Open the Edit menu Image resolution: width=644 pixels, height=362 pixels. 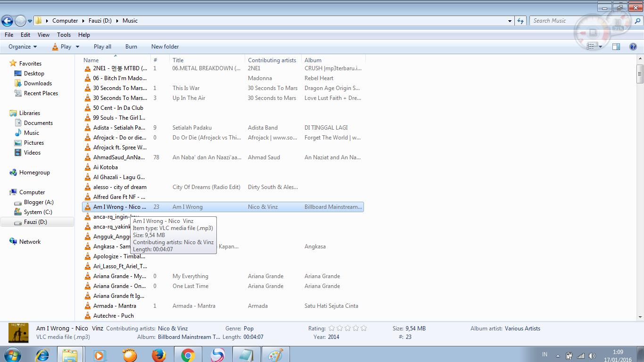25,35
